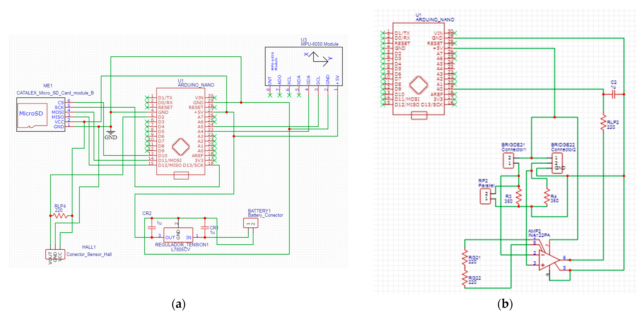The height and width of the screenshot is (316, 644).
Task: Click the MPU-6050 Module title label
Action: 320,44
